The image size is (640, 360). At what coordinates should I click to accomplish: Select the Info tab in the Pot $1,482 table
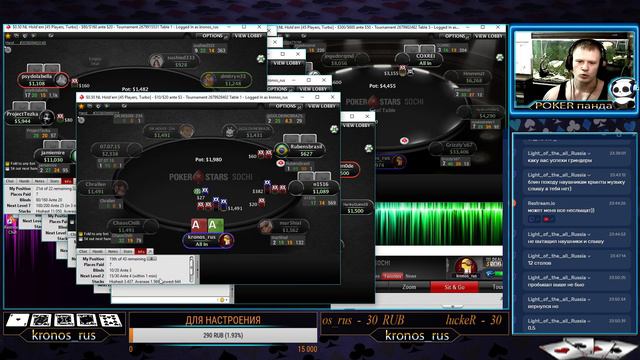67,181
